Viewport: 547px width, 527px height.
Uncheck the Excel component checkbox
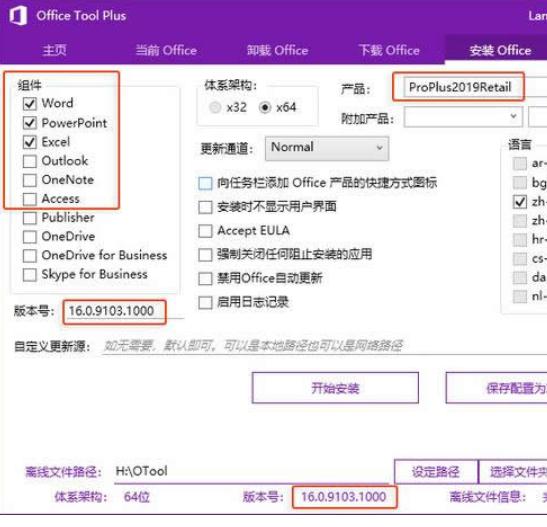(x=30, y=142)
